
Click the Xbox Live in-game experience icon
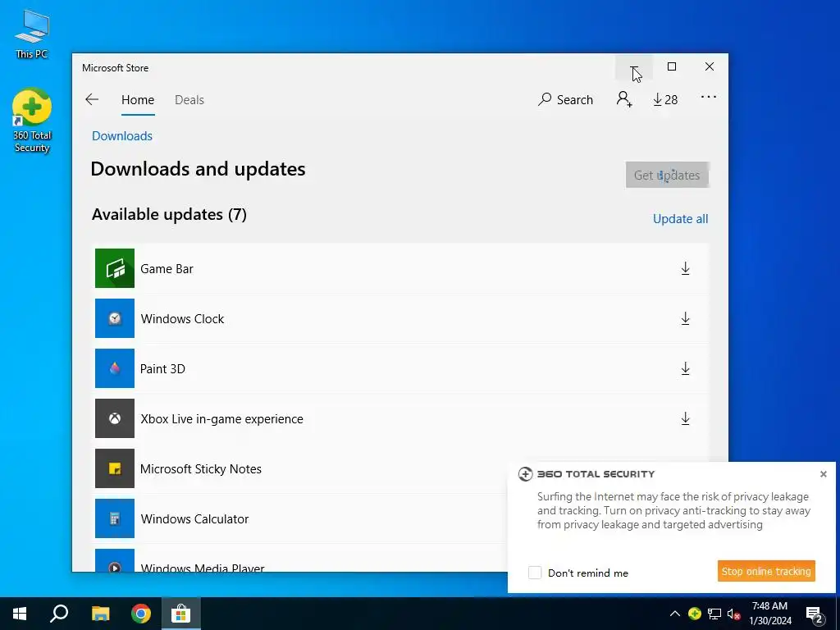[x=115, y=418]
